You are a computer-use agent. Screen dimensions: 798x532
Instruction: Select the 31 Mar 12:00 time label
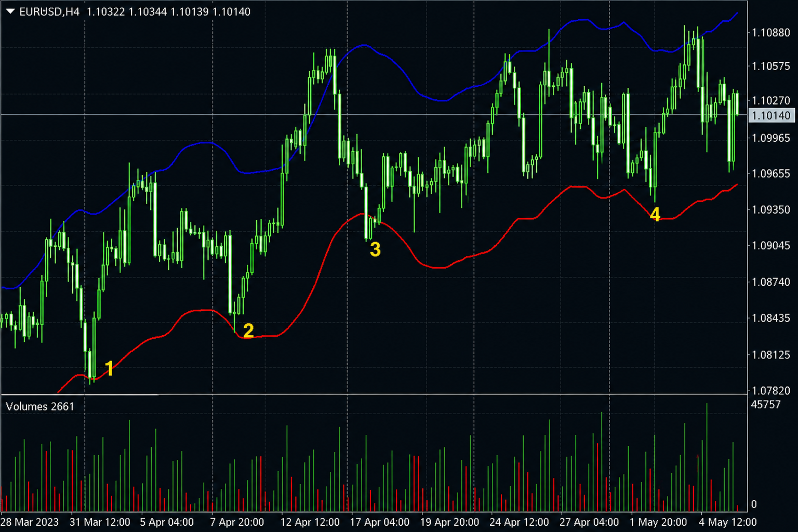click(100, 522)
